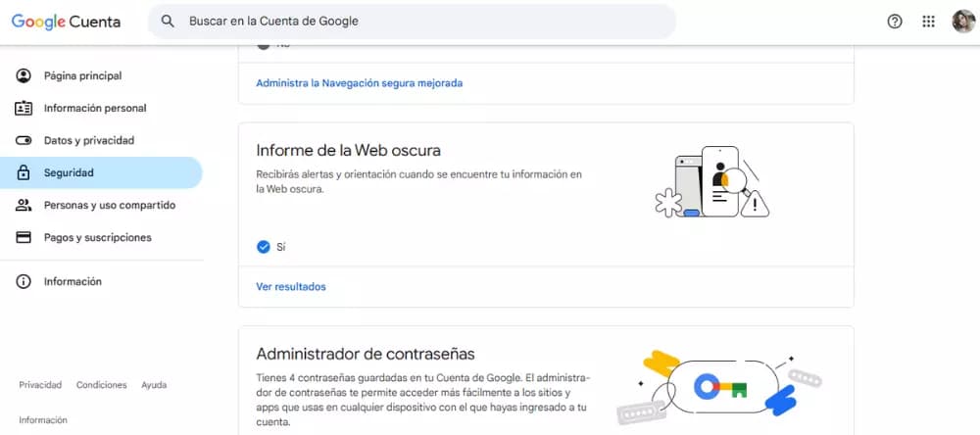980x435 pixels.
Task: Click the Datos y privacidad toggle icon
Action: [24, 141]
